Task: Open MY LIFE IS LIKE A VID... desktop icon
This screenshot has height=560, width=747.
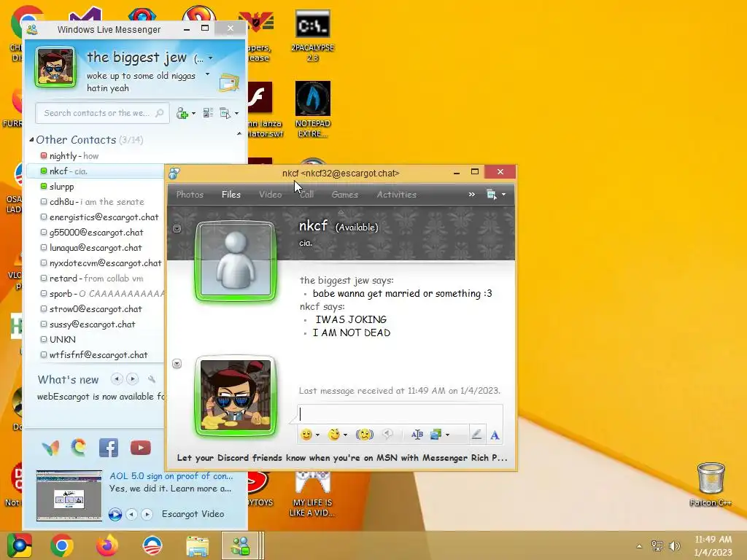Action: pyautogui.click(x=312, y=494)
